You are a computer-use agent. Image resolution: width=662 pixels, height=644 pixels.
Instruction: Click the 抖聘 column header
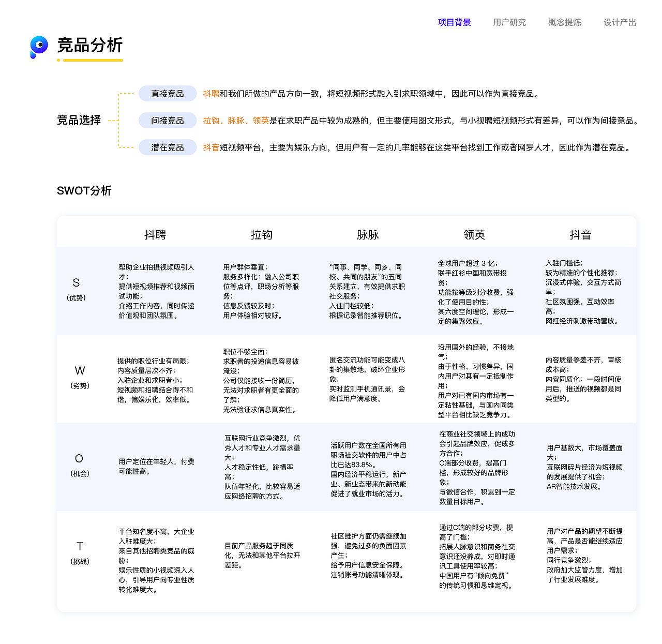(x=155, y=235)
